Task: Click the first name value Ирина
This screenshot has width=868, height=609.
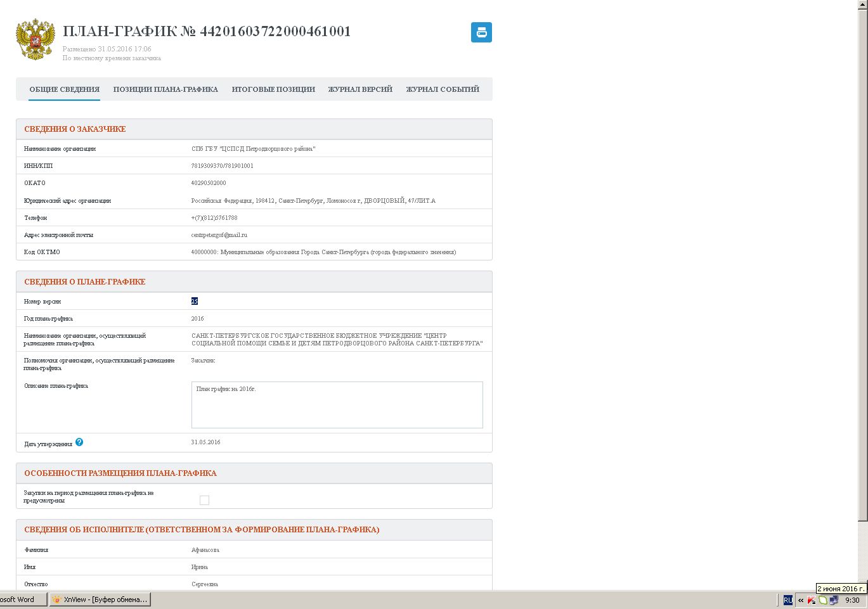Action: [x=200, y=567]
